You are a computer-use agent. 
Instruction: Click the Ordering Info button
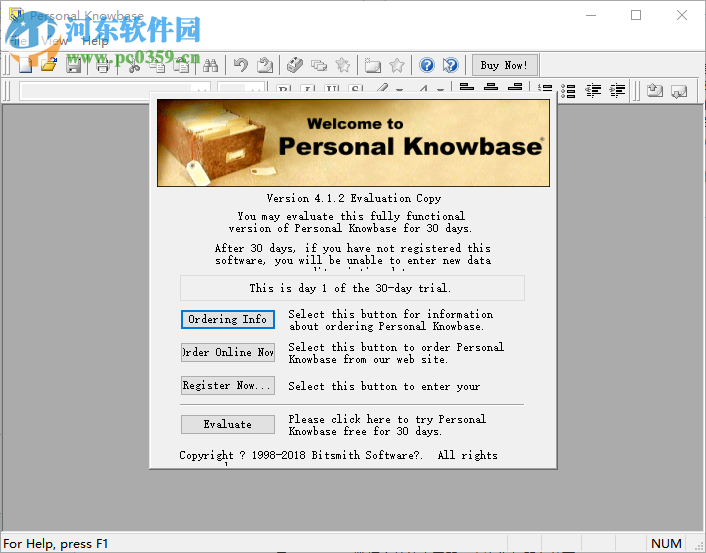click(x=228, y=319)
